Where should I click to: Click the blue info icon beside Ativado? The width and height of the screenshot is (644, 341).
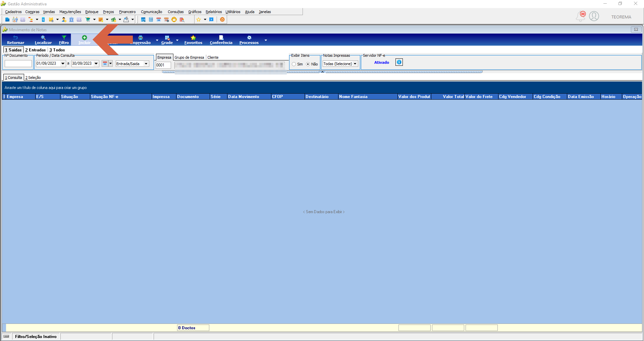click(x=399, y=62)
